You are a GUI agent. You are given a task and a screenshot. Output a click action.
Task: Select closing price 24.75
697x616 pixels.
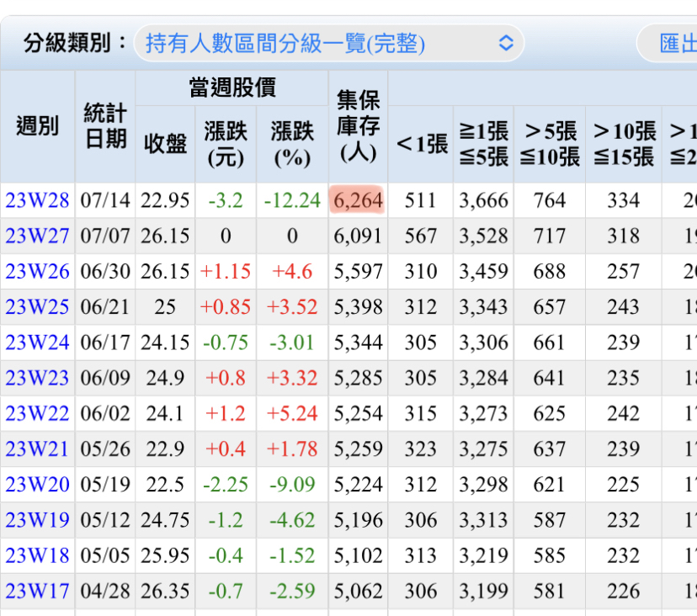tap(165, 520)
